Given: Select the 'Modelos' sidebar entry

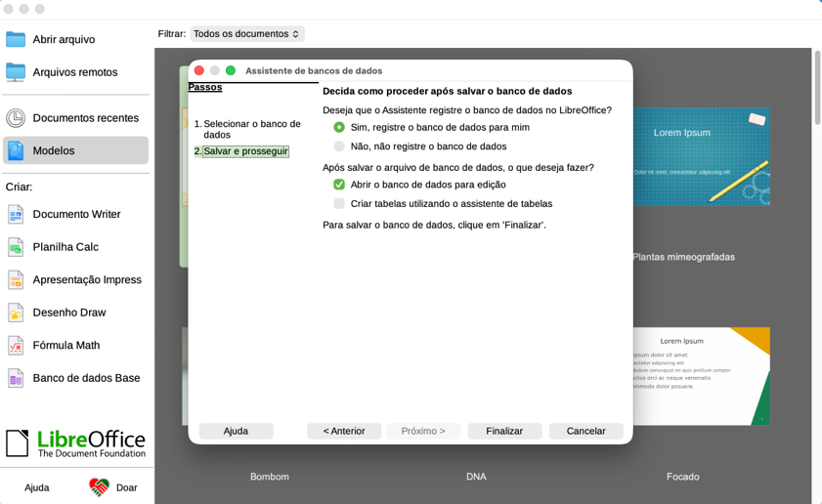Looking at the screenshot, I should [76, 150].
